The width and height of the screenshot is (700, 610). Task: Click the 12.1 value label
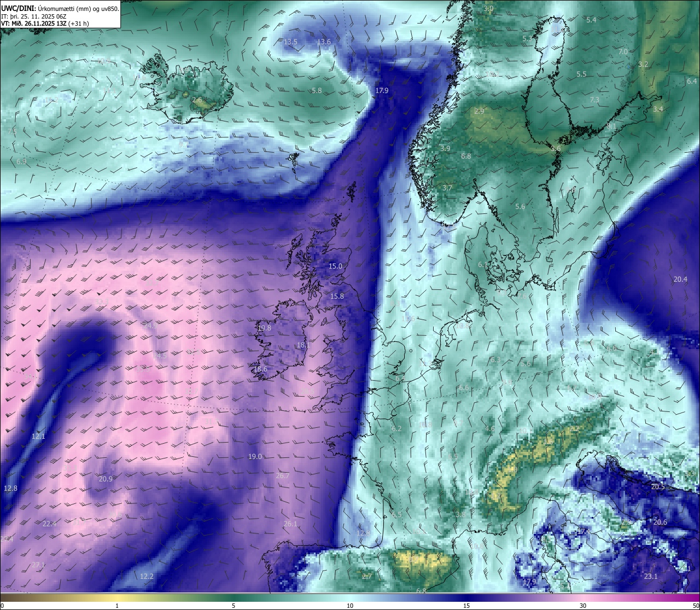click(38, 436)
